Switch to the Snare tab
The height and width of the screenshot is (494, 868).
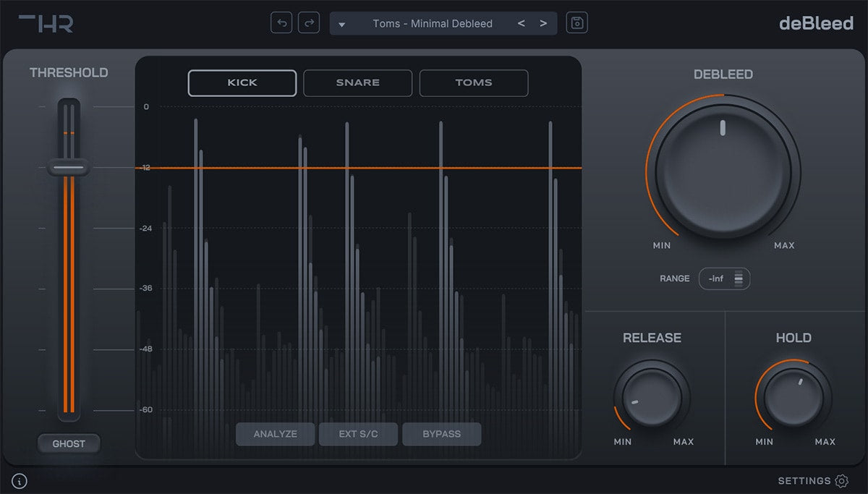coord(357,83)
